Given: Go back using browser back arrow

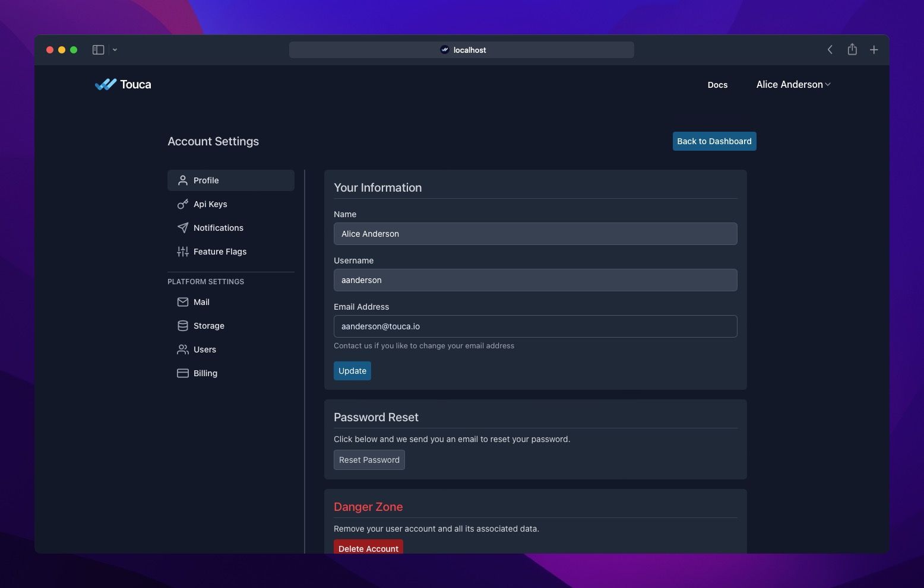Looking at the screenshot, I should tap(830, 50).
